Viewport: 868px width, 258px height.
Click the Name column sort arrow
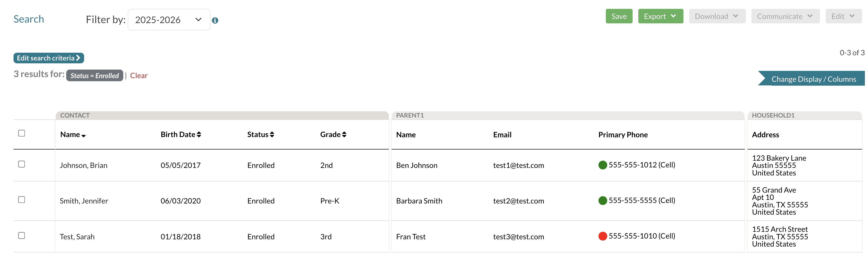coord(84,136)
